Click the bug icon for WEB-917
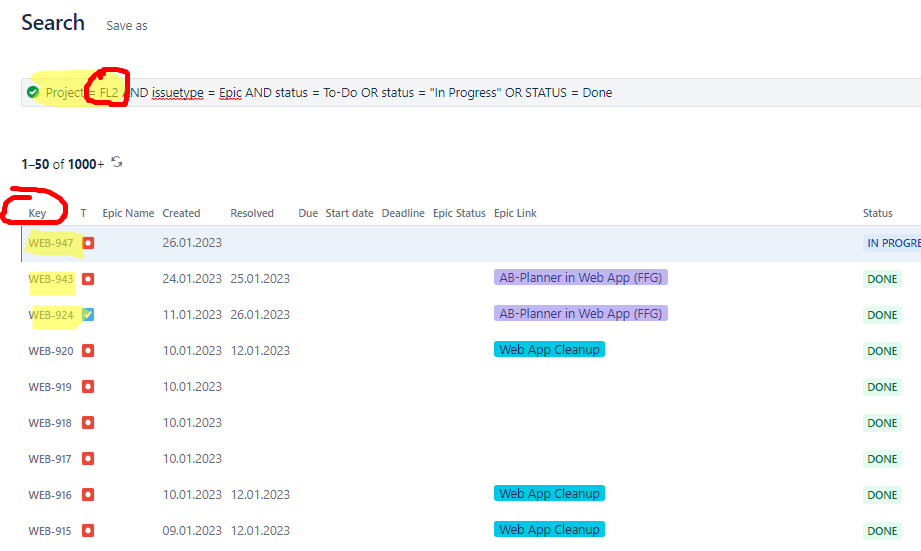 click(x=88, y=459)
